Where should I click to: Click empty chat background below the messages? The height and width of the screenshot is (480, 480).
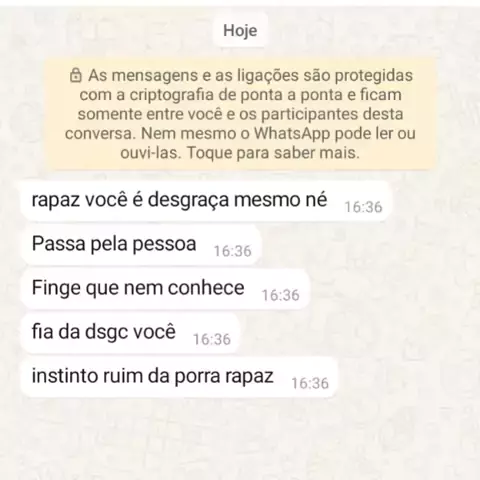point(240,440)
